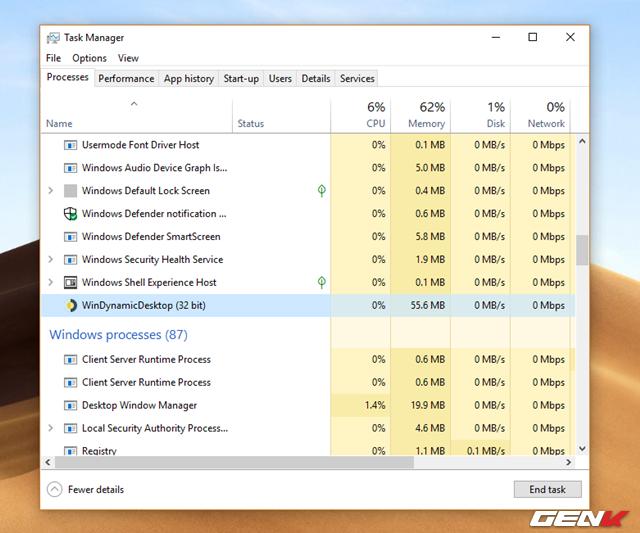Switch to the Users tab
The width and height of the screenshot is (640, 533).
(280, 79)
